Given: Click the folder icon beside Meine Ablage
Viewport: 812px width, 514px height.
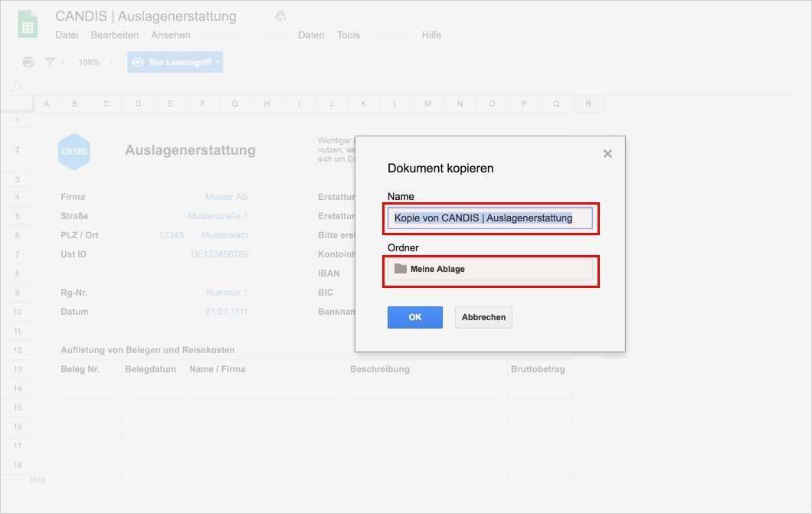Looking at the screenshot, I should 401,269.
